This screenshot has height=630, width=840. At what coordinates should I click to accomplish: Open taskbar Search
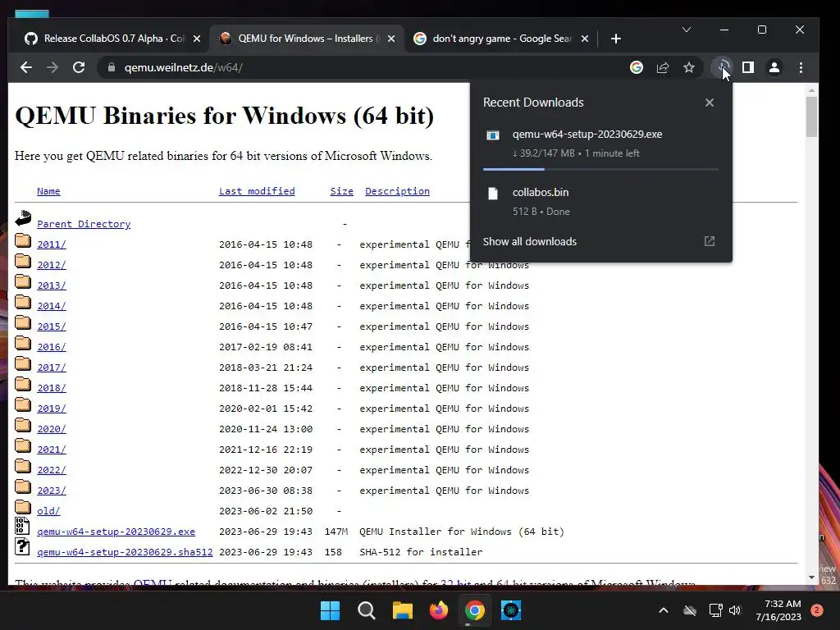coord(367,610)
